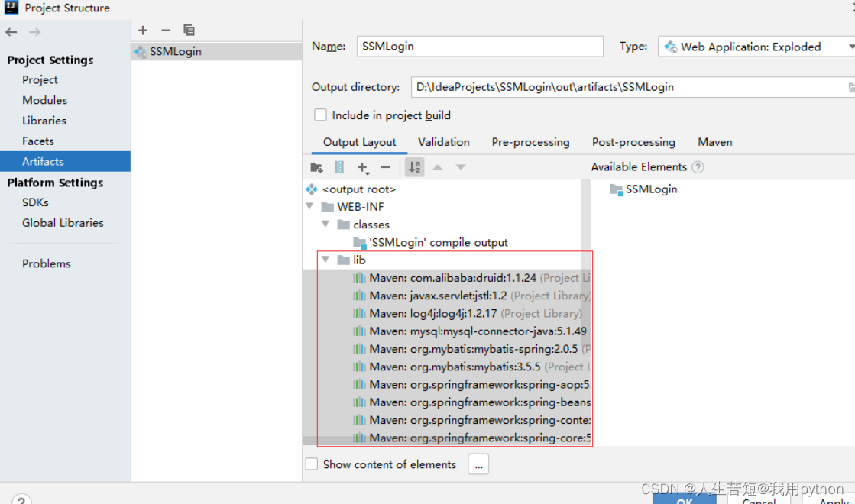Viewport: 855px width, 504px height.
Task: Browse output directory with folder icon
Action: point(850,87)
